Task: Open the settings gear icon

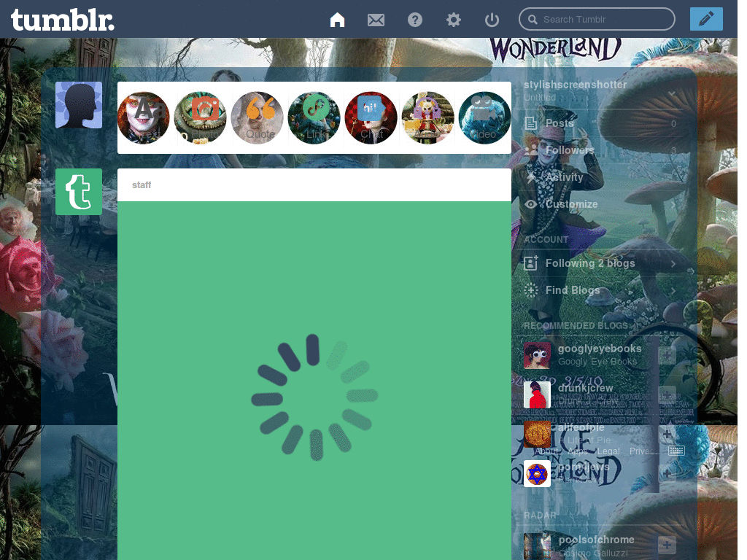Action: point(454,20)
